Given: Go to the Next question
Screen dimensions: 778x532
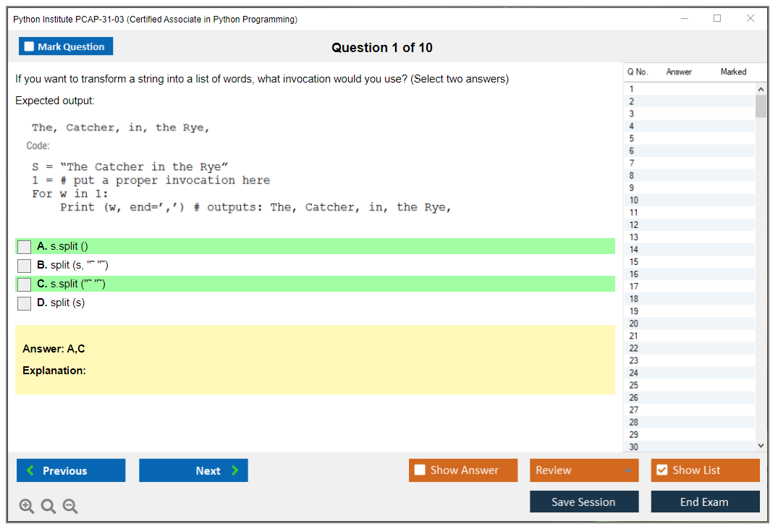Looking at the screenshot, I should point(193,470).
